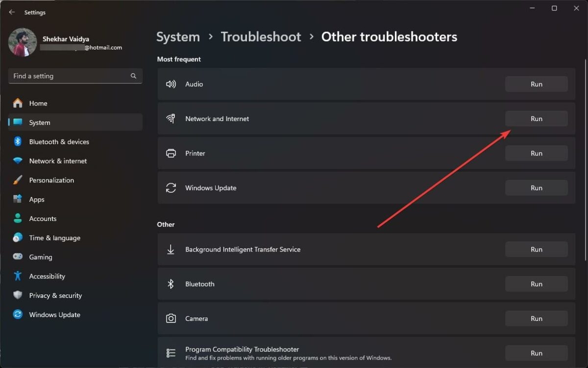Click the Home icon in sidebar

pos(18,103)
